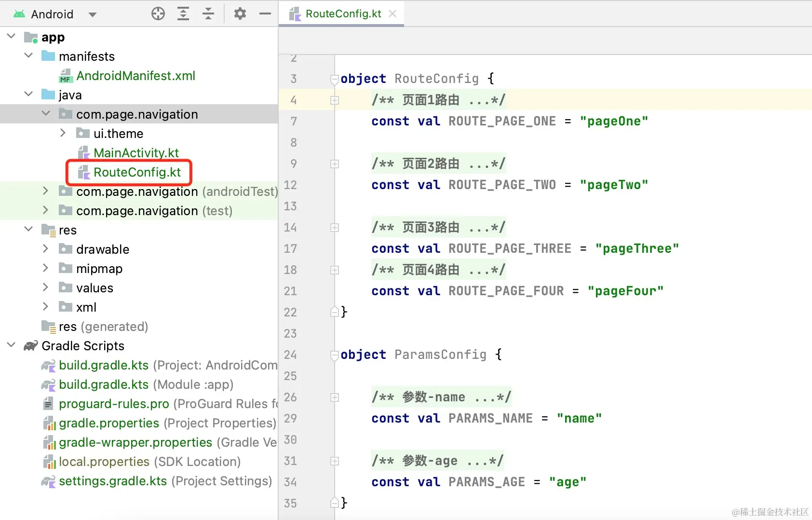Expand the values folder
The width and height of the screenshot is (812, 520).
click(46, 287)
